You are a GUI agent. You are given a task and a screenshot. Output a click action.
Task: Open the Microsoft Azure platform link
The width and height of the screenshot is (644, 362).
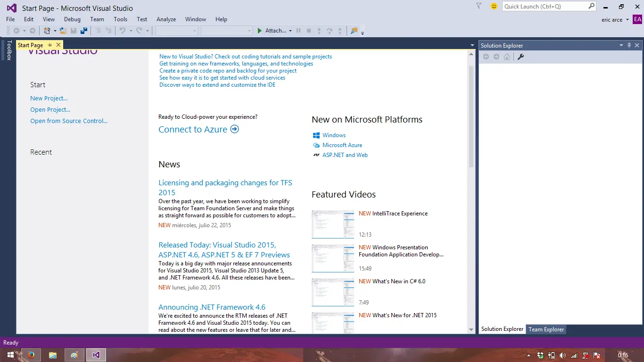pos(342,145)
